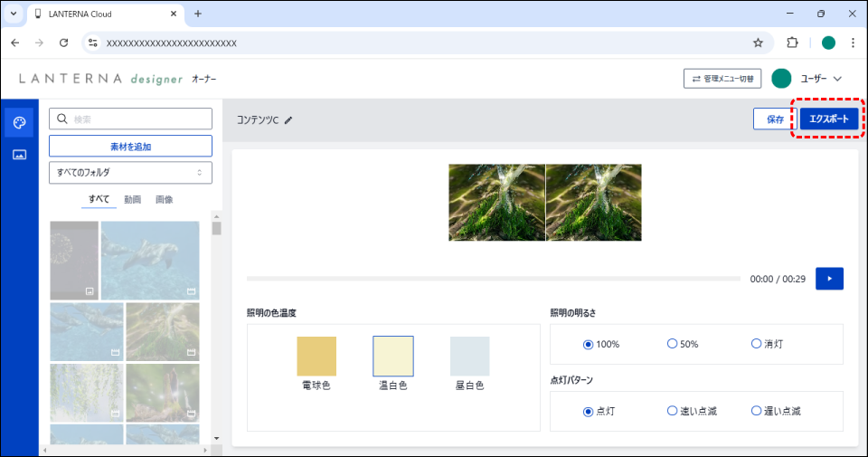Click the pencil icon to rename コンテンツC

click(288, 119)
